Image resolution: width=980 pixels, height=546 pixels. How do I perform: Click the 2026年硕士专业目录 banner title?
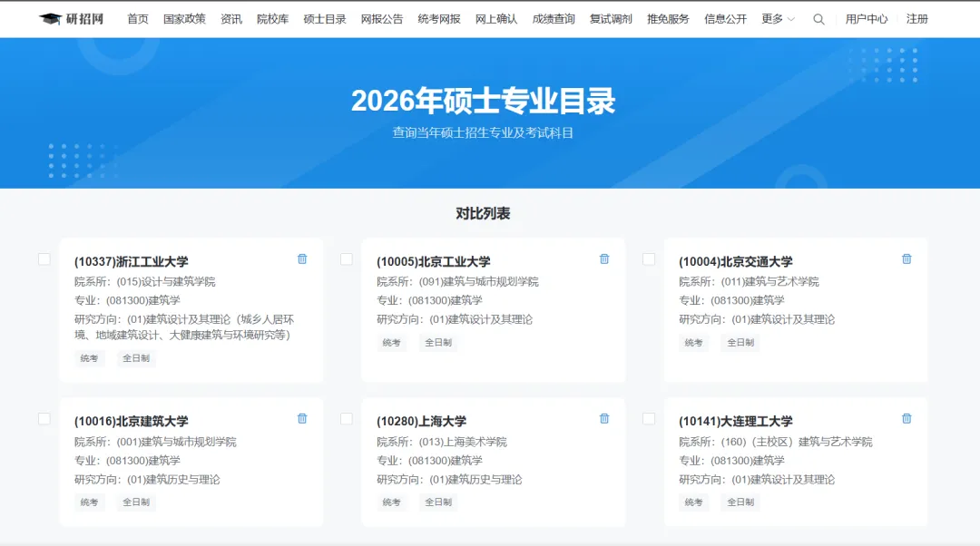[483, 102]
